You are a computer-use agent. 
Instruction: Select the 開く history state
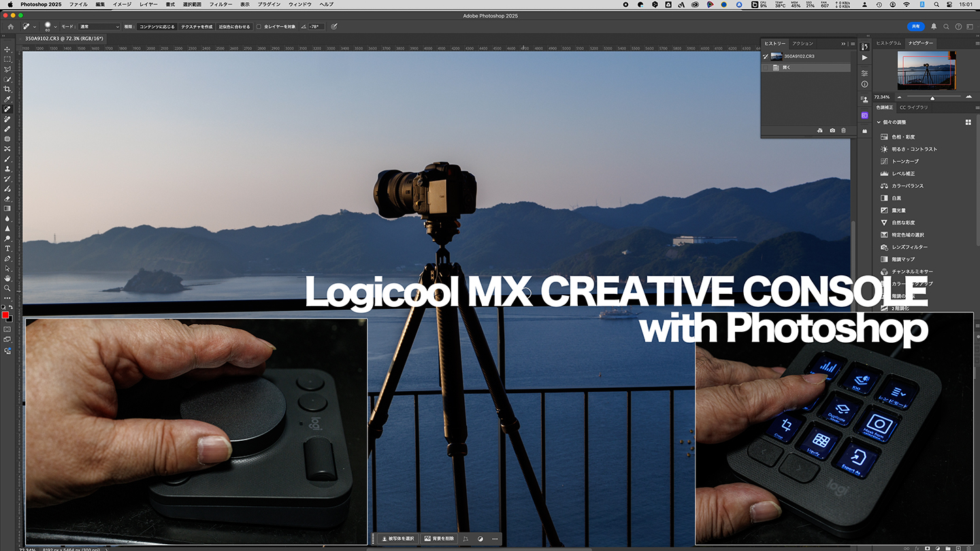(789, 67)
